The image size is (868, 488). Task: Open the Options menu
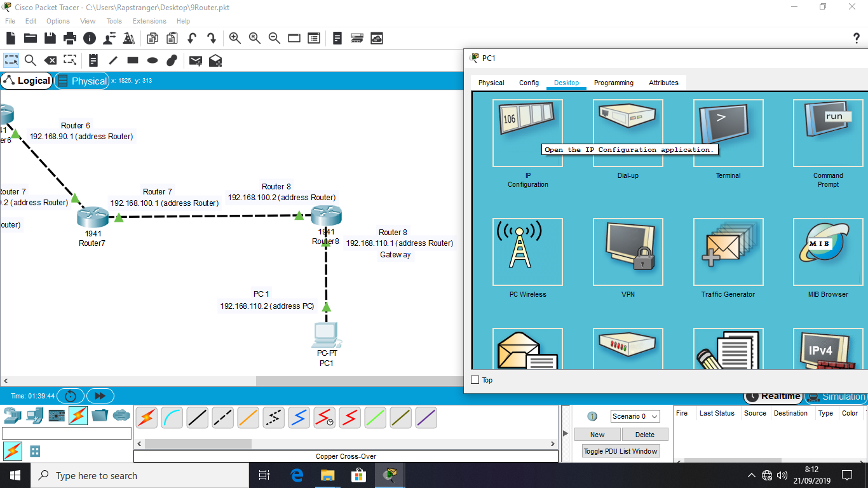tap(58, 21)
